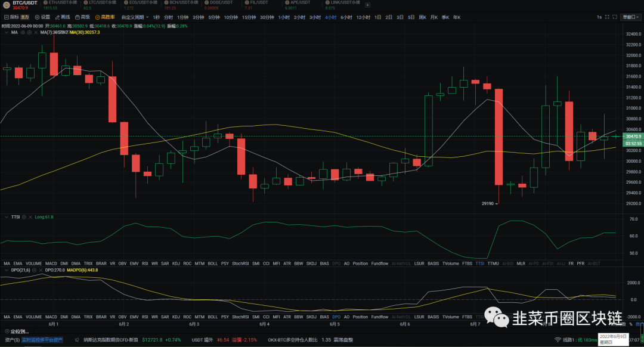This screenshot has width=644, height=347.
Task: Click the 定位到 locate target icon
Action: [x=7, y=331]
